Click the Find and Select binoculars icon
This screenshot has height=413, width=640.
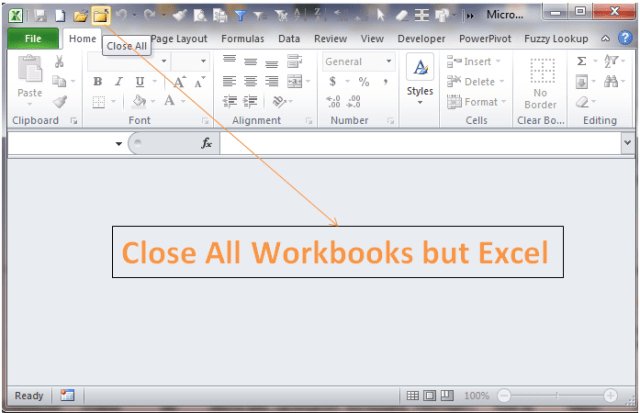coord(611,81)
